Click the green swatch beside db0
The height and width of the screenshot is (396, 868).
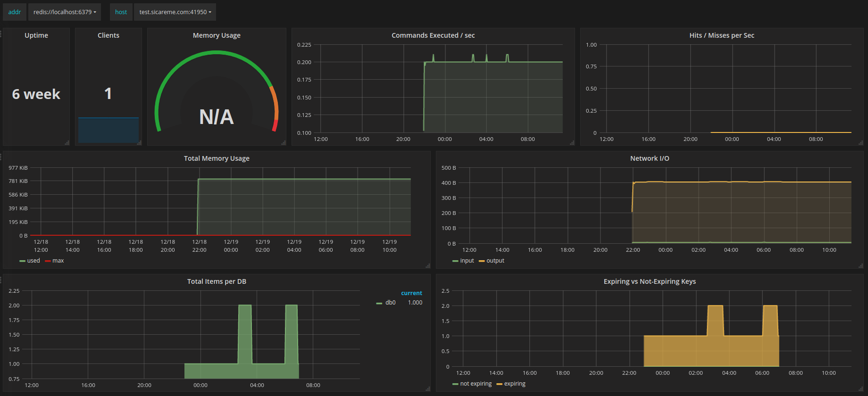pyautogui.click(x=379, y=303)
